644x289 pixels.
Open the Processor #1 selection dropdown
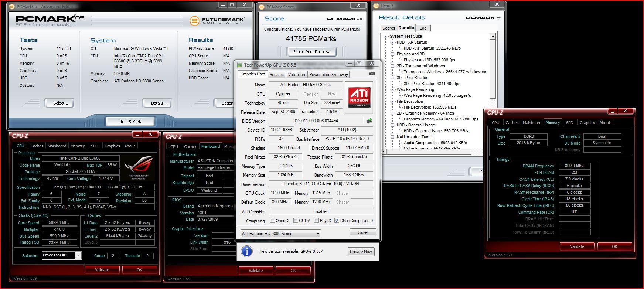[x=78, y=255]
